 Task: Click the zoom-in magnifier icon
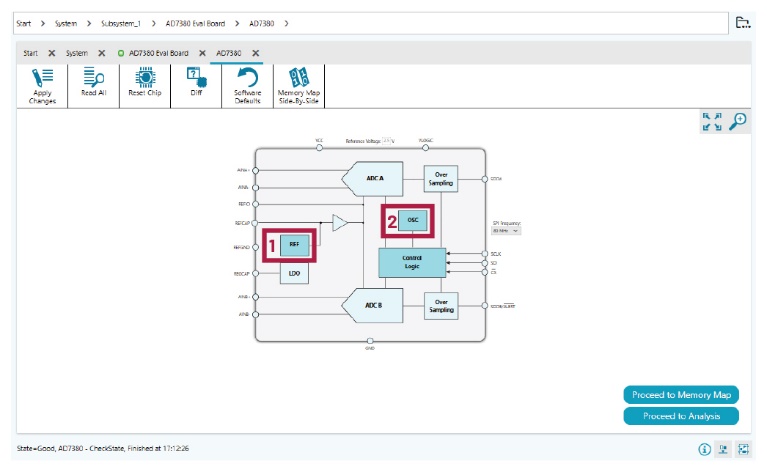[738, 121]
